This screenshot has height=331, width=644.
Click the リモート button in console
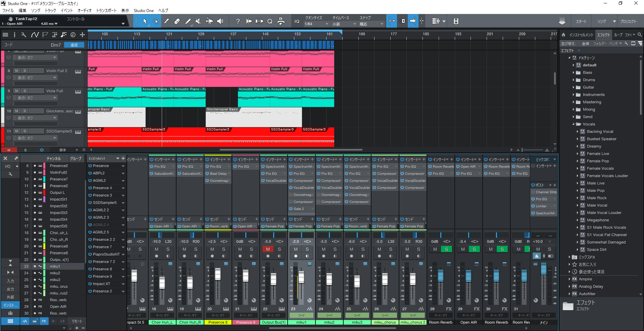point(77,321)
